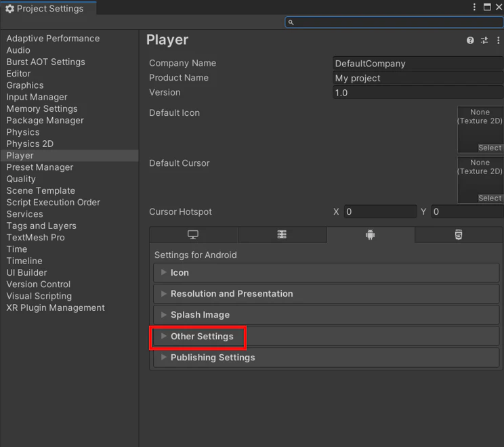Open Memory Settings category
Viewport: 504px width, 447px height.
42,108
